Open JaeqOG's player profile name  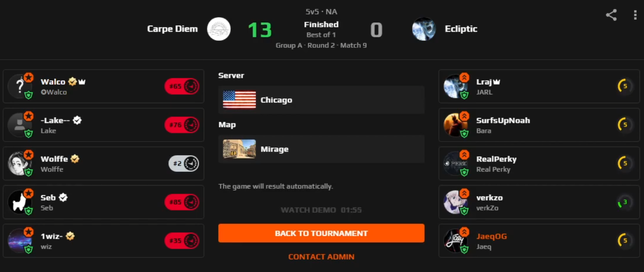tap(492, 236)
